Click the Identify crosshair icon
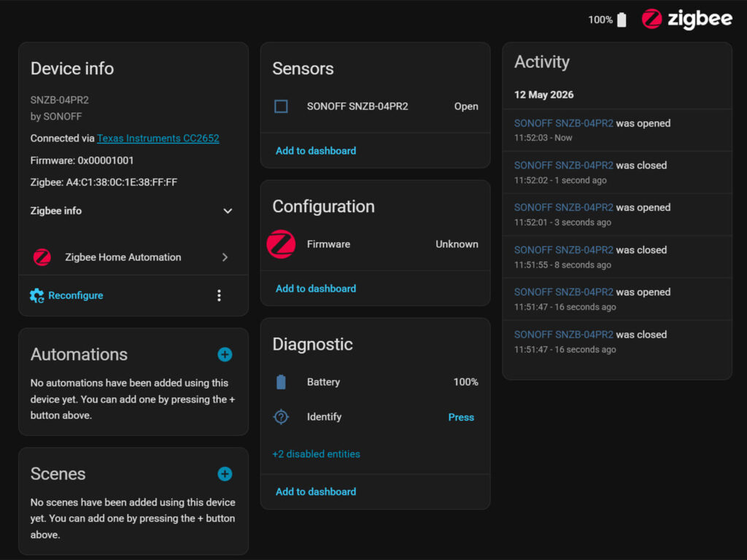The image size is (747, 560). click(x=281, y=416)
